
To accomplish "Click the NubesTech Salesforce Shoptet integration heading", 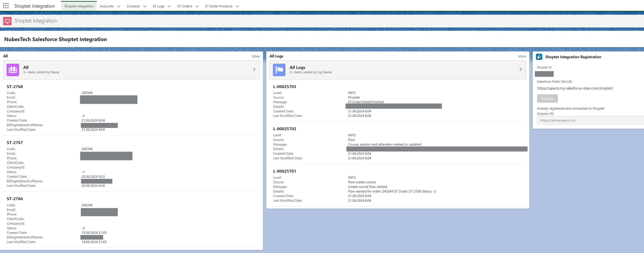I will tap(56, 39).
